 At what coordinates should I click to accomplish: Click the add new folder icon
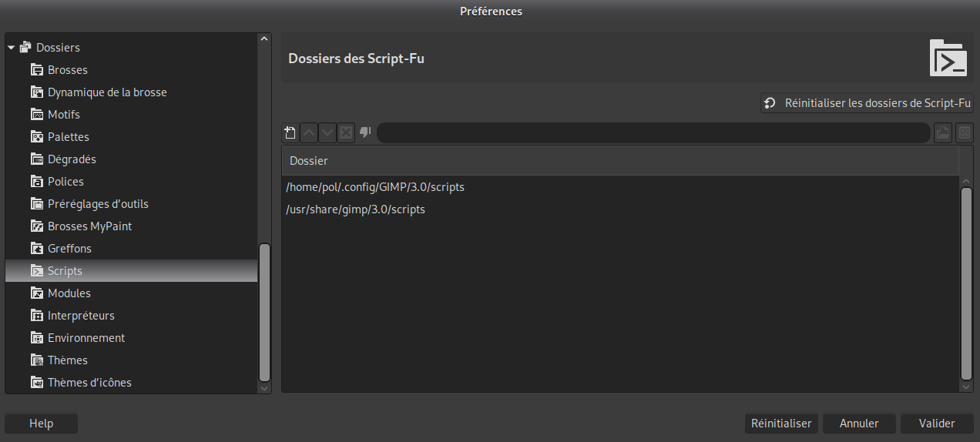(290, 132)
